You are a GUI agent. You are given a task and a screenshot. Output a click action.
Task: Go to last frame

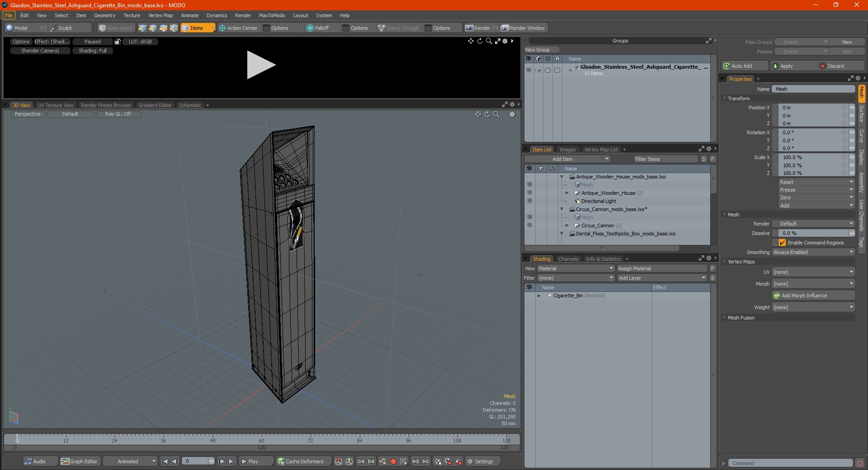[232, 461]
